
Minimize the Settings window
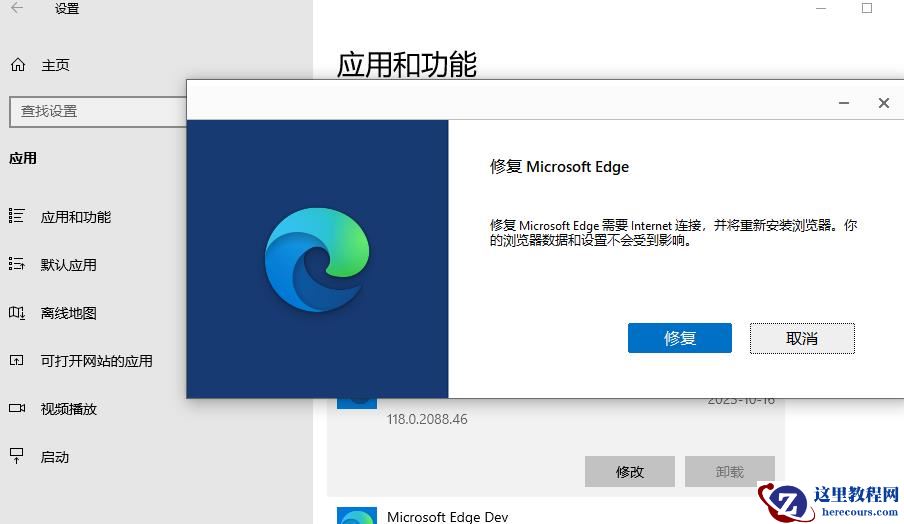coord(821,8)
